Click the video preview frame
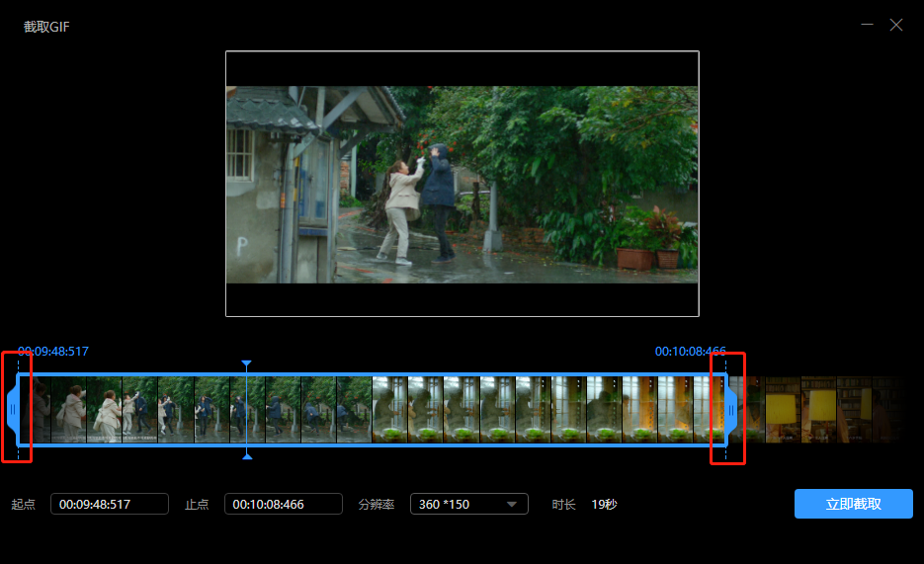Image resolution: width=924 pixels, height=564 pixels. point(462,184)
